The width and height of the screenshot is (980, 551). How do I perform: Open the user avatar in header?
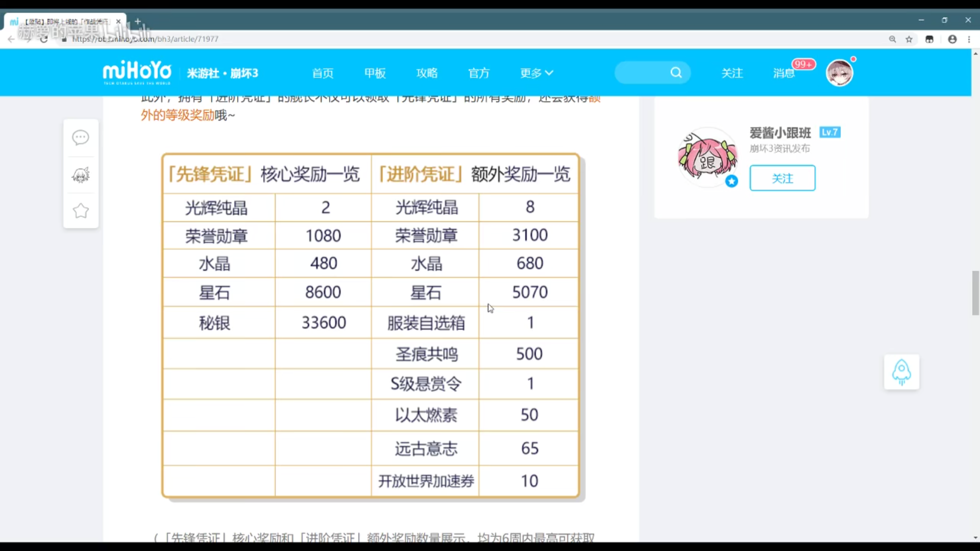coord(840,72)
